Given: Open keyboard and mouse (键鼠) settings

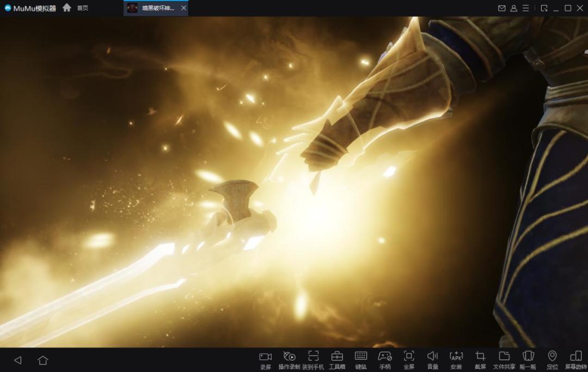Looking at the screenshot, I should click(x=361, y=361).
